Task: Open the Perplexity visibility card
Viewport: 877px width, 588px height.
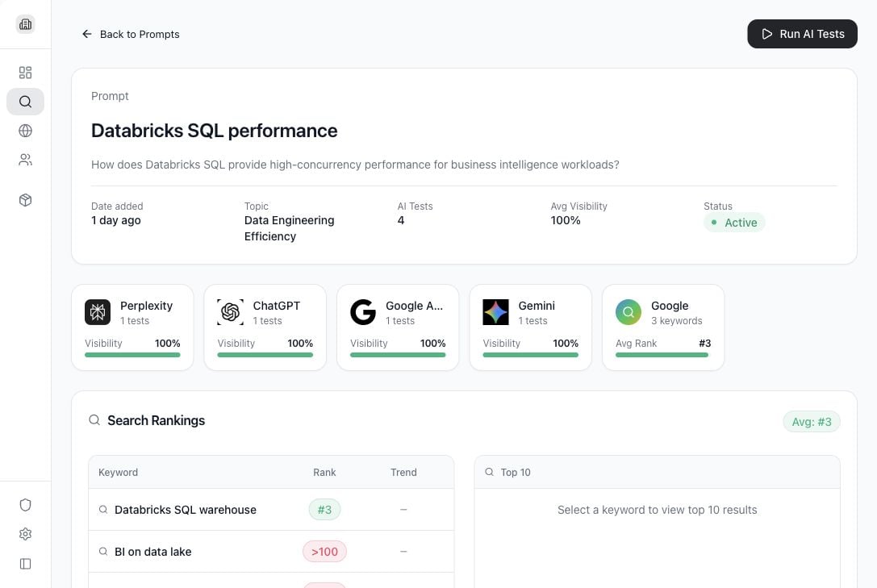Action: (x=132, y=327)
